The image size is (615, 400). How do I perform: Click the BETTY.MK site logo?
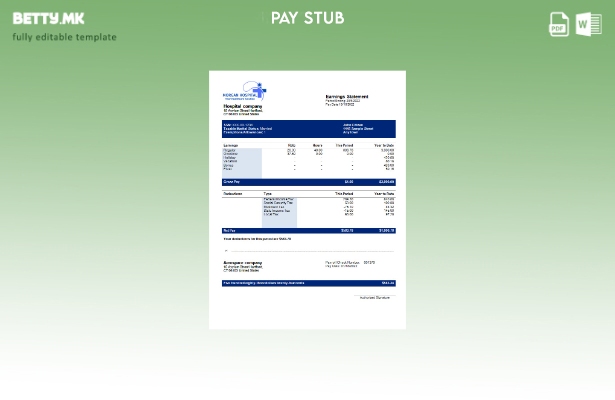pyautogui.click(x=48, y=18)
